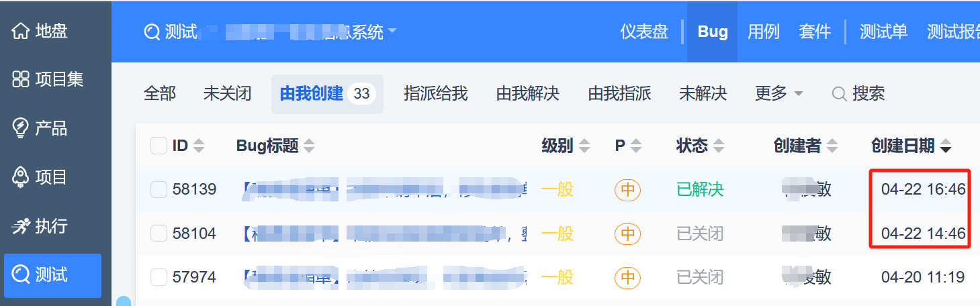Select the 测试 magnifier icon in sidebar

21,274
